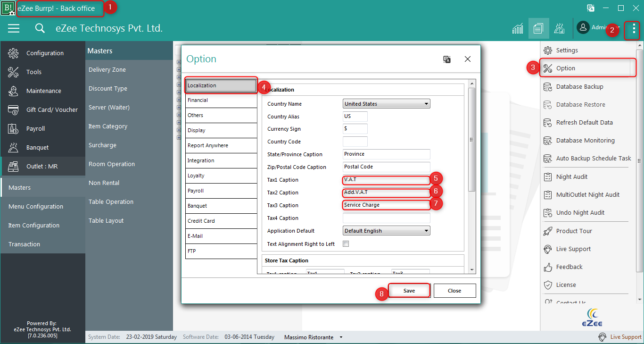Viewport: 644px width, 344px height.
Task: Click the Live Support headset icon in status bar
Action: click(x=602, y=337)
